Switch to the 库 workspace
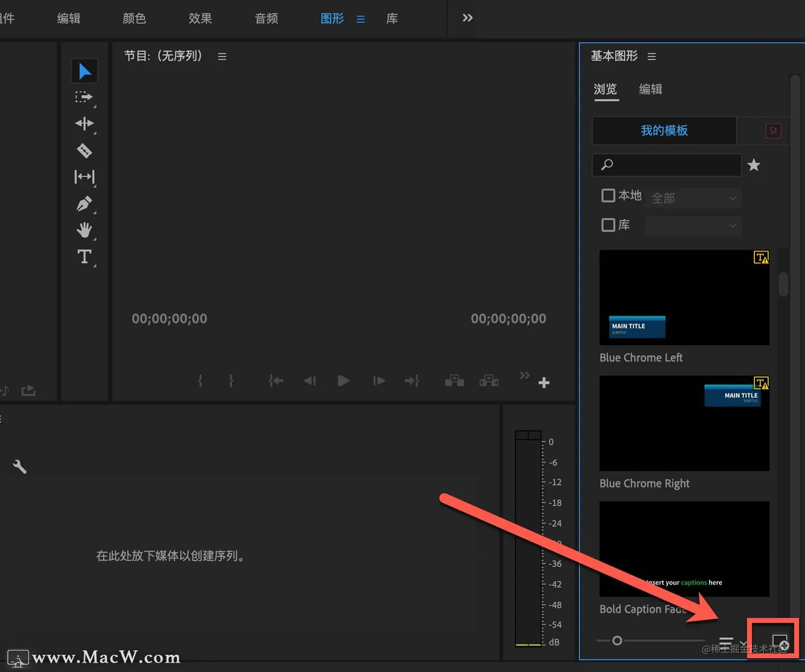Screen dimensions: 805x672 pyautogui.click(x=392, y=19)
